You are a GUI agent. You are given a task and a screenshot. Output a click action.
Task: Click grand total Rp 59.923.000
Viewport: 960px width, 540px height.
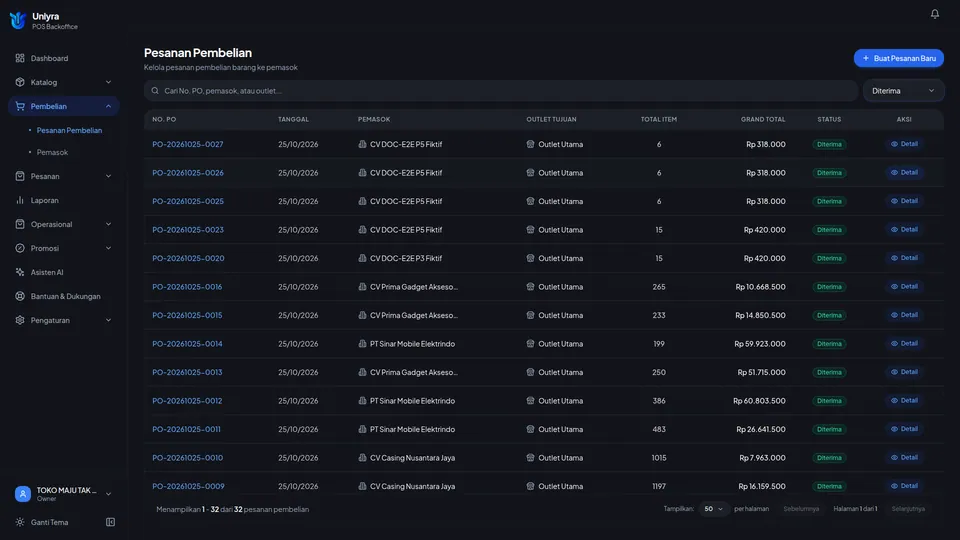(760, 344)
